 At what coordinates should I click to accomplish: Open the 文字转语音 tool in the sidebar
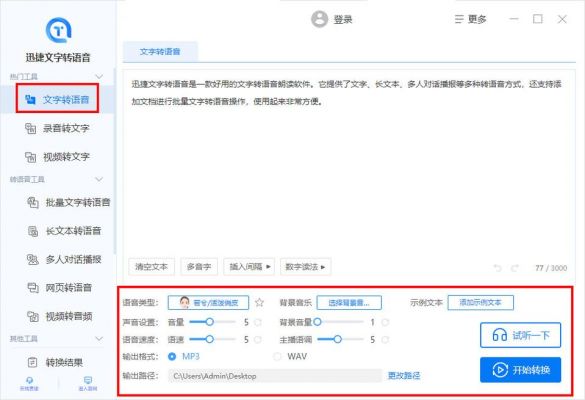click(x=57, y=99)
